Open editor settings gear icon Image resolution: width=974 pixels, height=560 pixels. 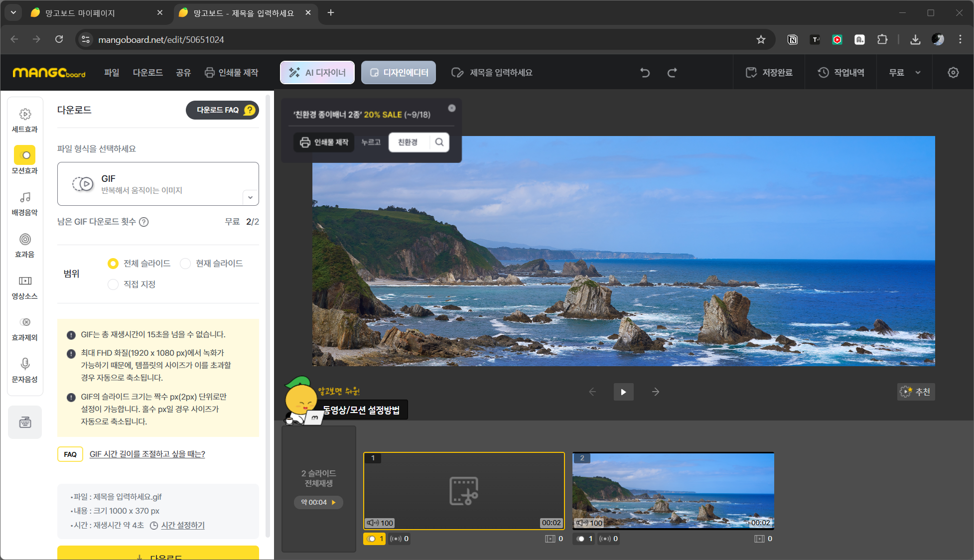coord(953,73)
